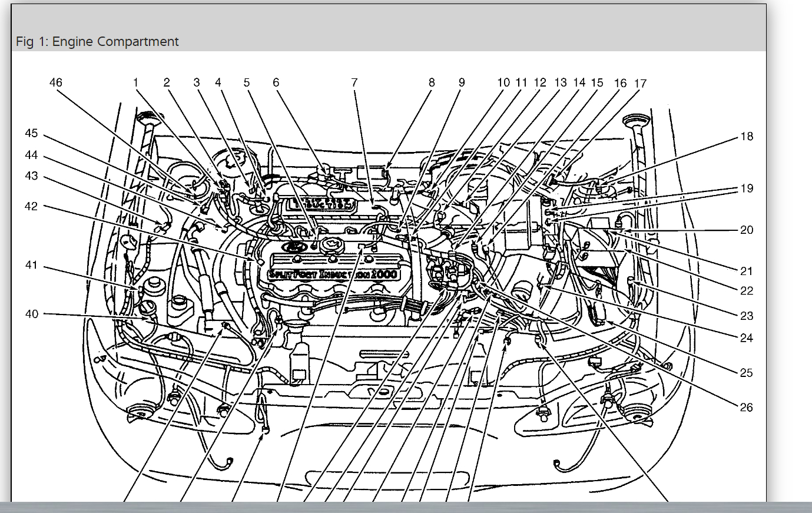Click callout number 24 label

pyautogui.click(x=747, y=338)
